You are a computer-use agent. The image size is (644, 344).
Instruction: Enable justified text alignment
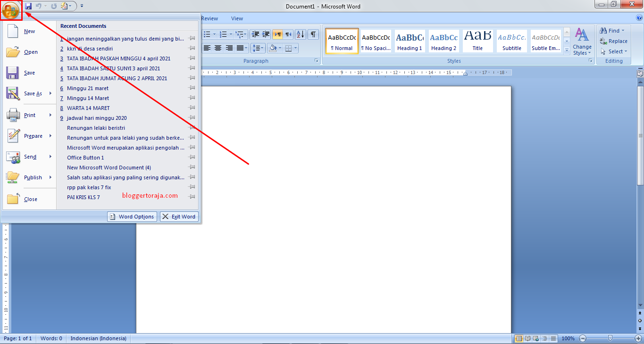pyautogui.click(x=240, y=47)
